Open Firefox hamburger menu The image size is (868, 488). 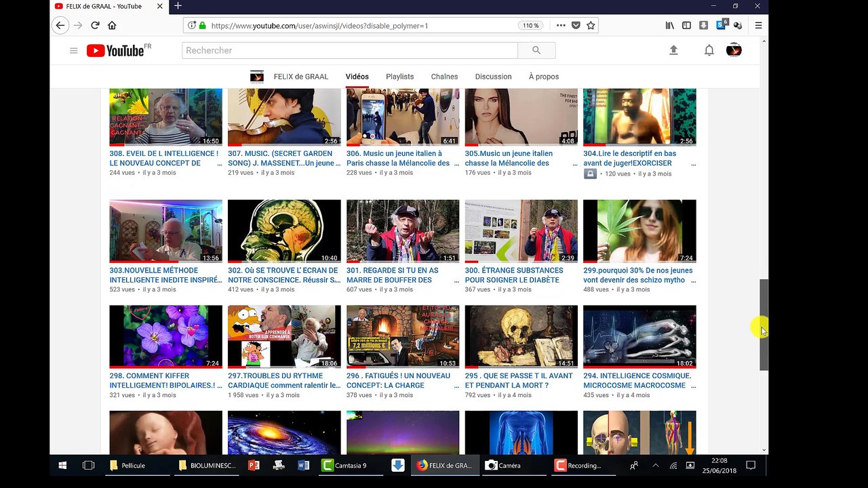click(x=758, y=26)
